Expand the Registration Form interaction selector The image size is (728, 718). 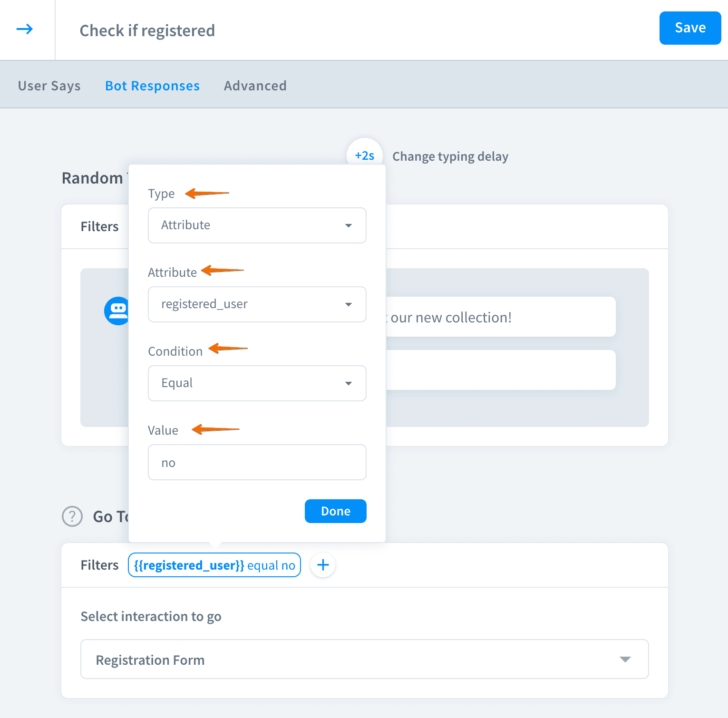click(x=364, y=659)
